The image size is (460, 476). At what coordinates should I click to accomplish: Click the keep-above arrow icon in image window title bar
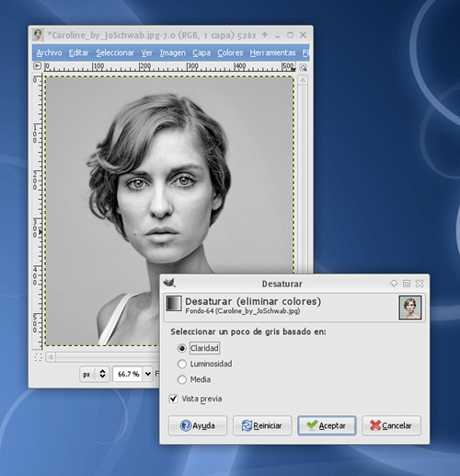(x=265, y=35)
